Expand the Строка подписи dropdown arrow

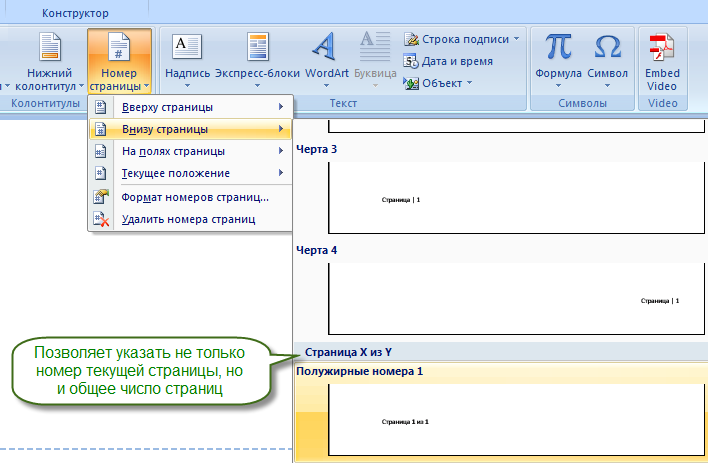517,39
